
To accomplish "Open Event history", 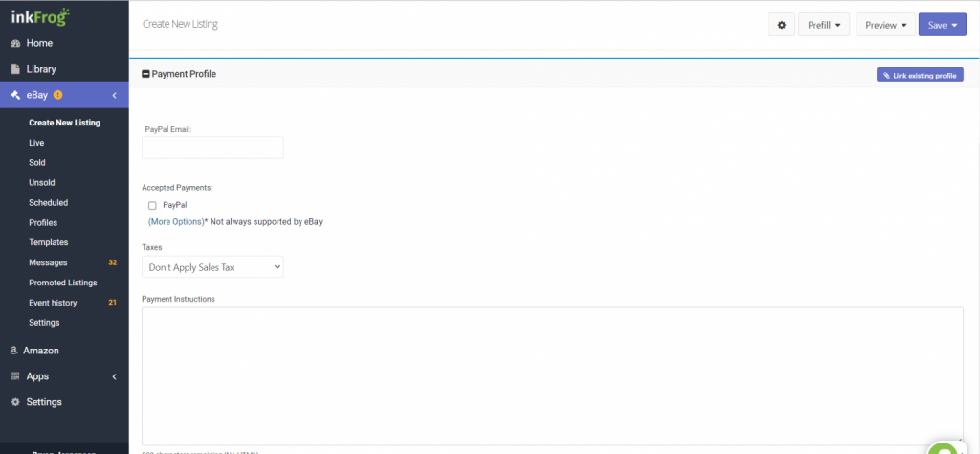I will click(x=53, y=303).
